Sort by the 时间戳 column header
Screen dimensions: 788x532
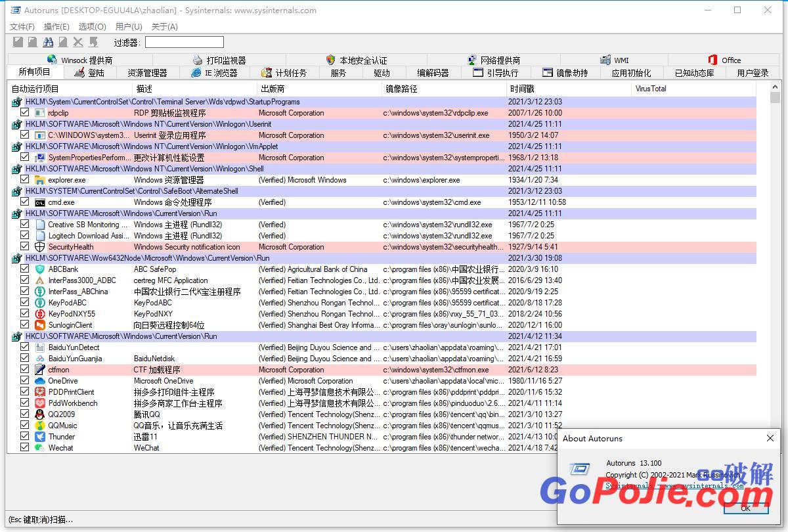click(521, 89)
